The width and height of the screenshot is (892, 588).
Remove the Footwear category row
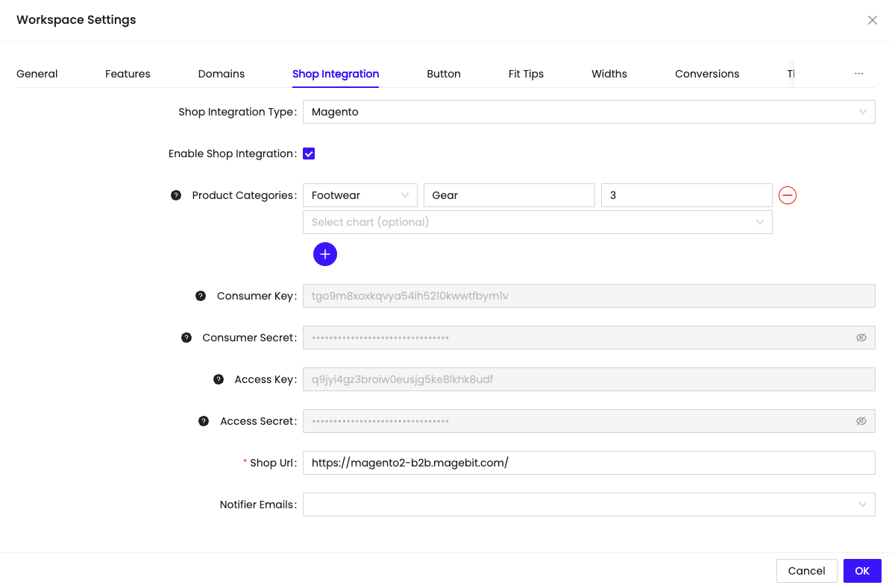point(787,195)
